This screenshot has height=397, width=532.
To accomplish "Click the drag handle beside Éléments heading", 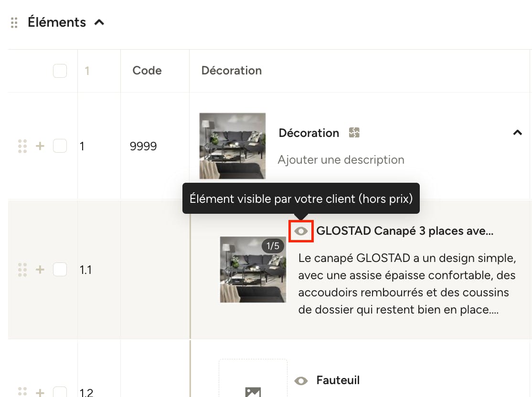I will click(14, 22).
